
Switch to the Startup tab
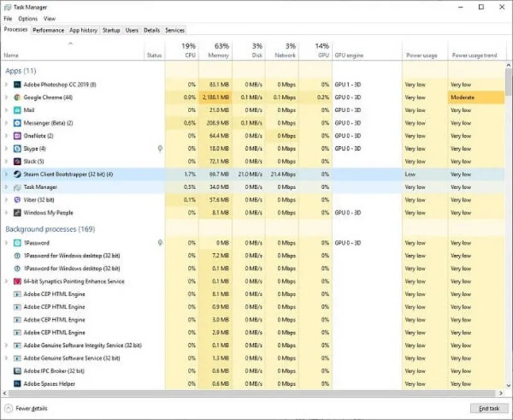(111, 30)
